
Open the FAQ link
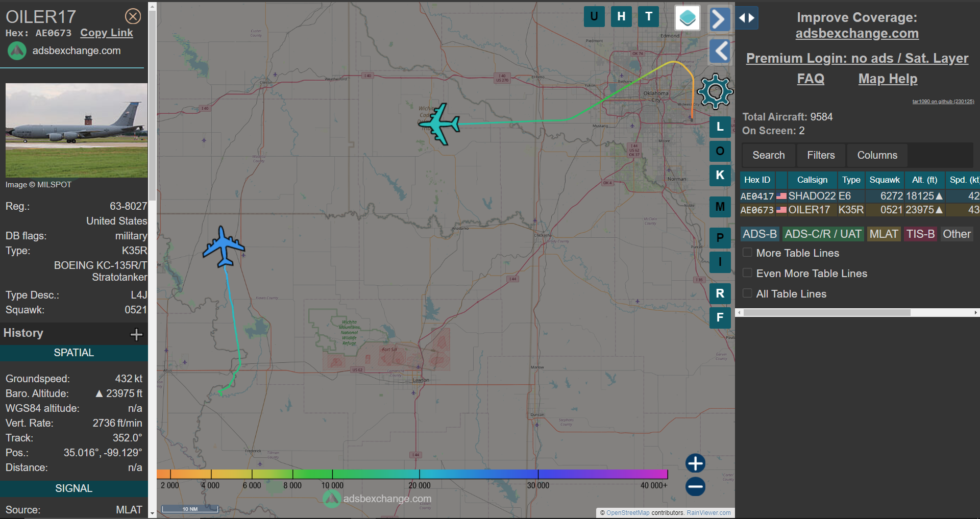point(811,79)
